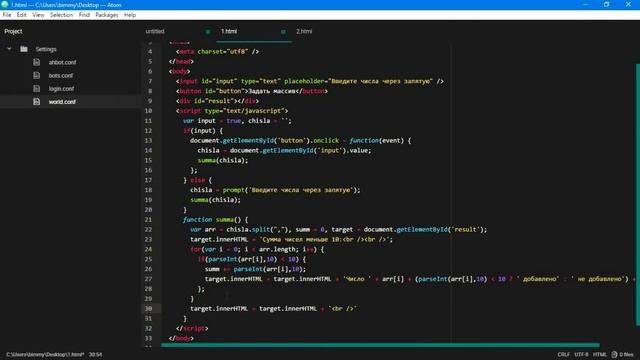Image resolution: width=640 pixels, height=360 pixels.
Task: Open the Selection menu
Action: click(62, 15)
